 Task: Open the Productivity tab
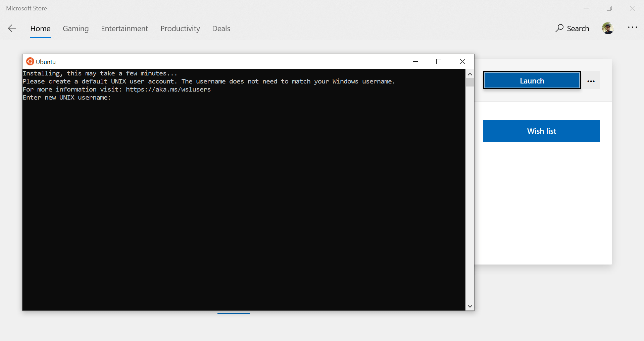(180, 29)
